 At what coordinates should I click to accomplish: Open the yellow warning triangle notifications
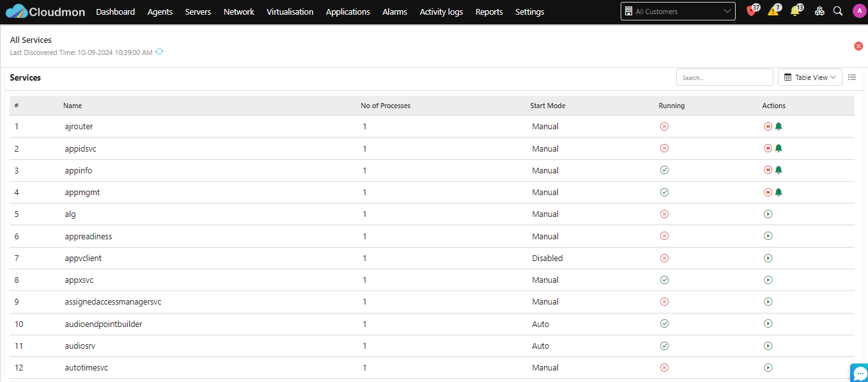pos(773,12)
